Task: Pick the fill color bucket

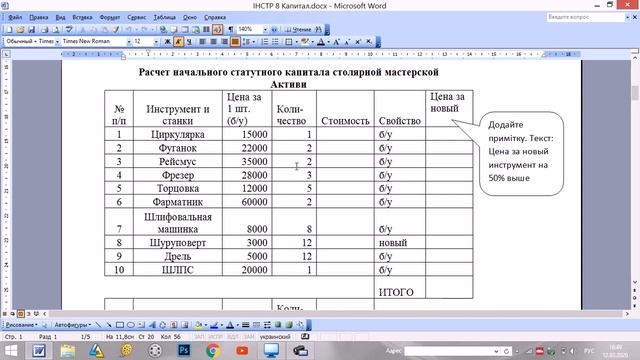Action: coord(198,325)
